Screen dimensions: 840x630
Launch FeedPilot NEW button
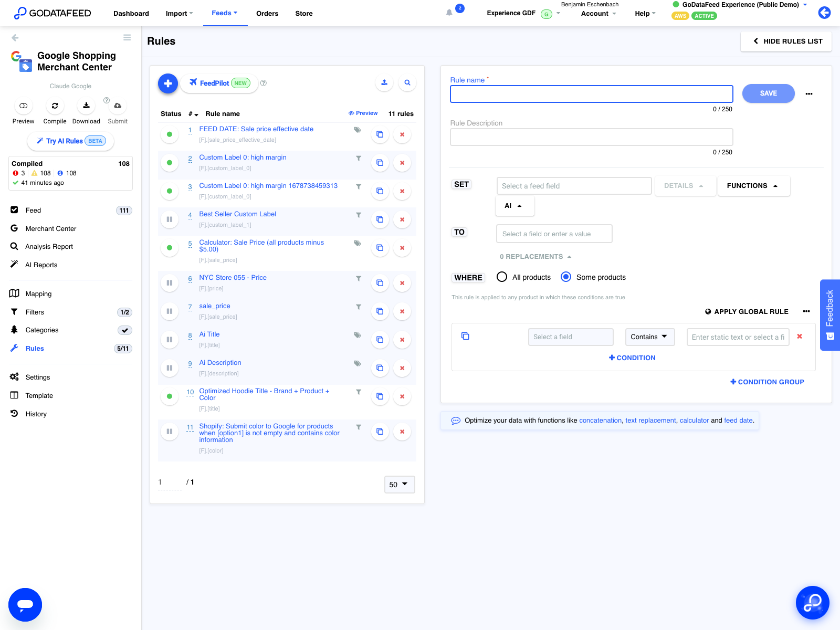219,83
